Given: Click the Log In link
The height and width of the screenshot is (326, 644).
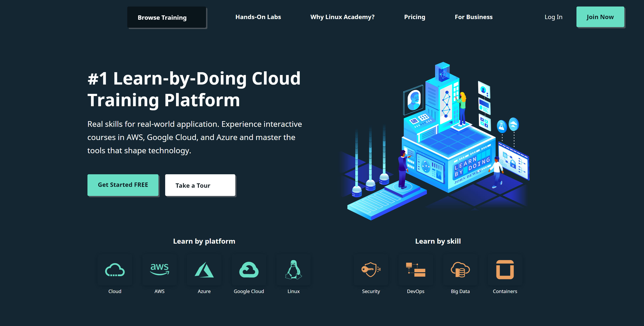Looking at the screenshot, I should [x=553, y=17].
